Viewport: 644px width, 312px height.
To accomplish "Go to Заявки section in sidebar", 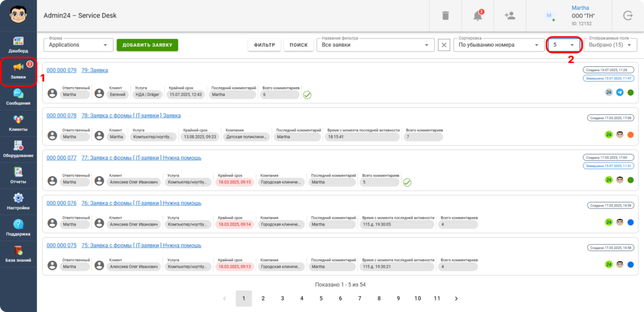I will click(x=19, y=70).
